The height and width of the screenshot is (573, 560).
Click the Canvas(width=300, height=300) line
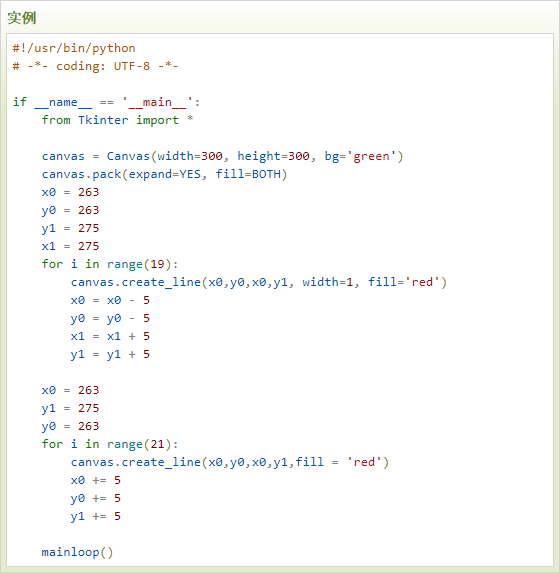pos(222,156)
